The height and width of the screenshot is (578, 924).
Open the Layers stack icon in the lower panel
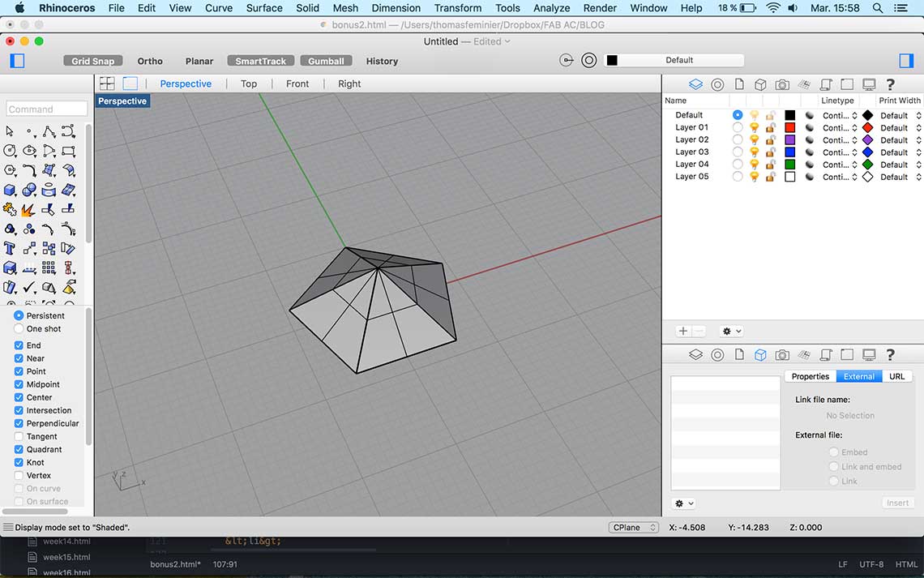pos(696,355)
